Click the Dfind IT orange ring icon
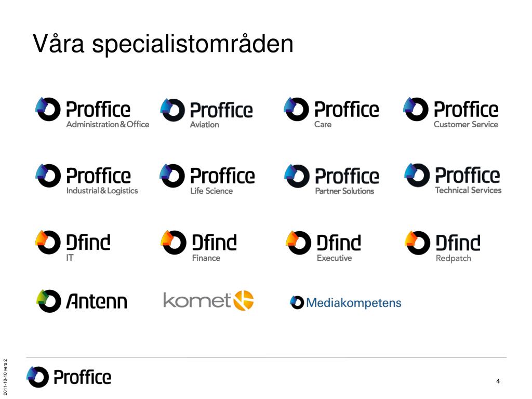 point(48,242)
